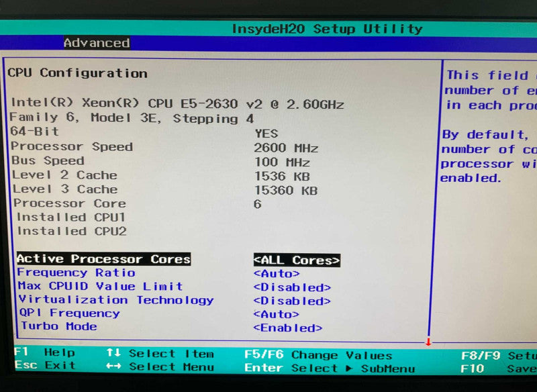The height and width of the screenshot is (392, 537).
Task: Click the up-down arrows Select Item hint
Action: coord(160,353)
